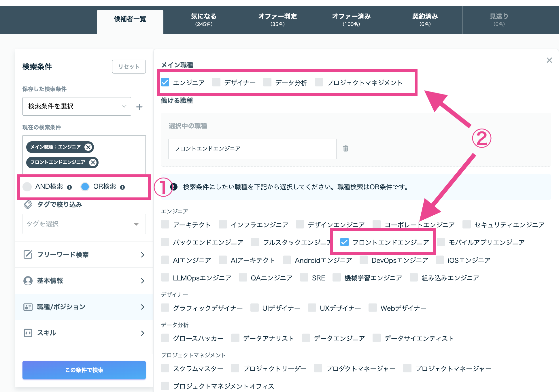Open the オファー判定 (35名) tab
The width and height of the screenshot is (559, 392).
277,20
